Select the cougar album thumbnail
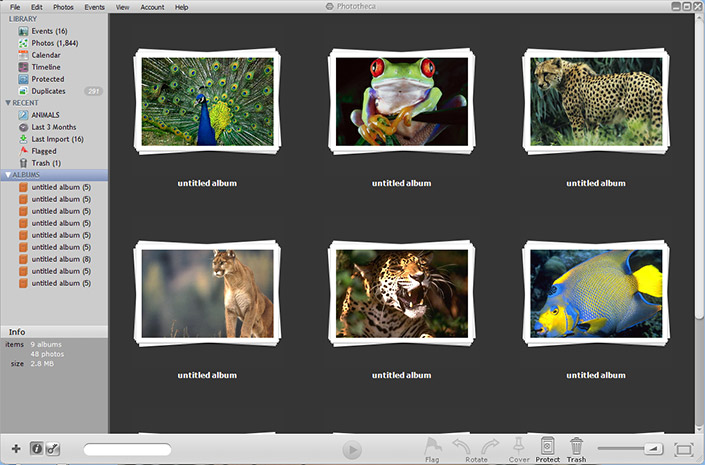This screenshot has height=465, width=705. click(207, 293)
